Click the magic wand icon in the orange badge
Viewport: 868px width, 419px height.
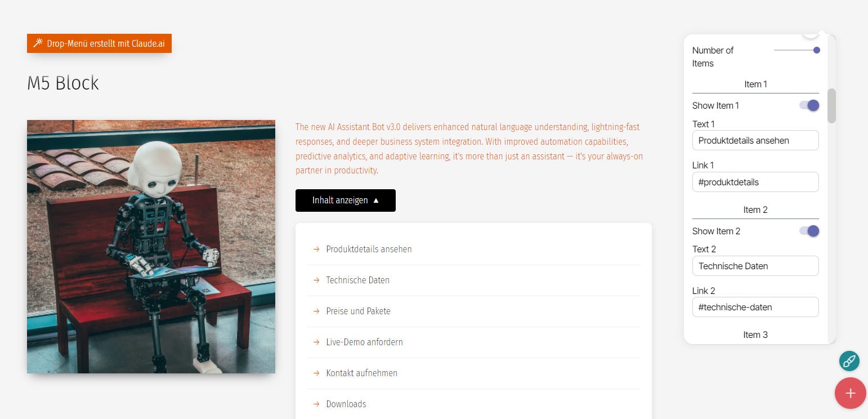pyautogui.click(x=38, y=43)
